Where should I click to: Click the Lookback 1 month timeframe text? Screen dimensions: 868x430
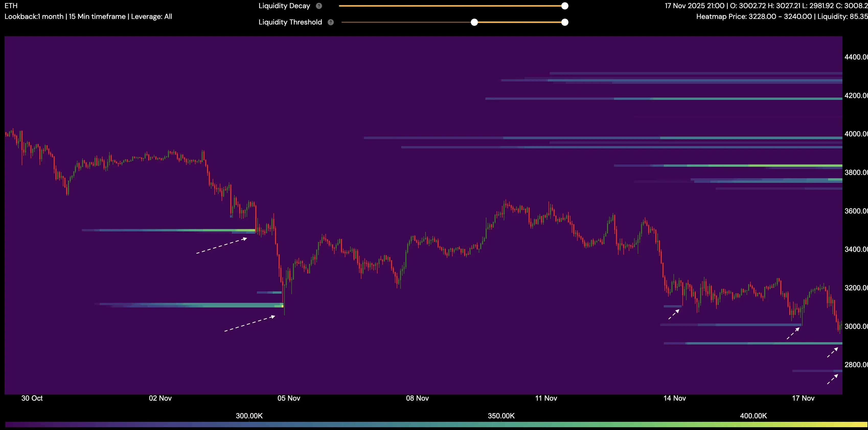[34, 17]
